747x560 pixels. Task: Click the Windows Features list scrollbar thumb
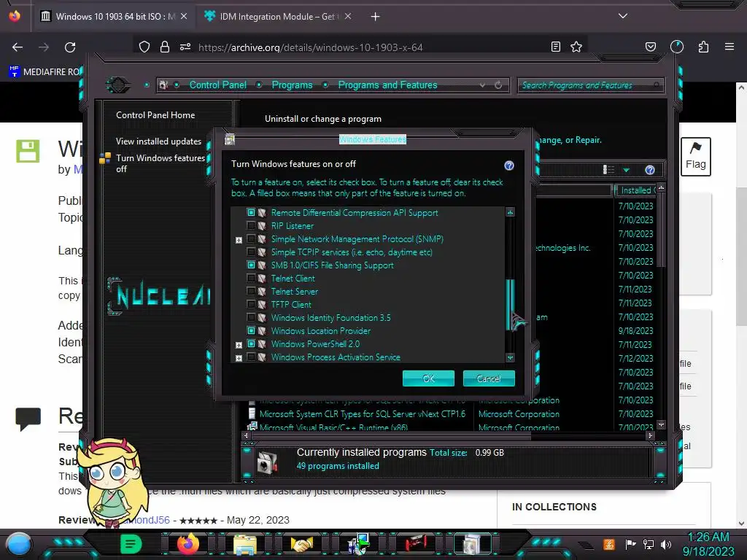510,305
